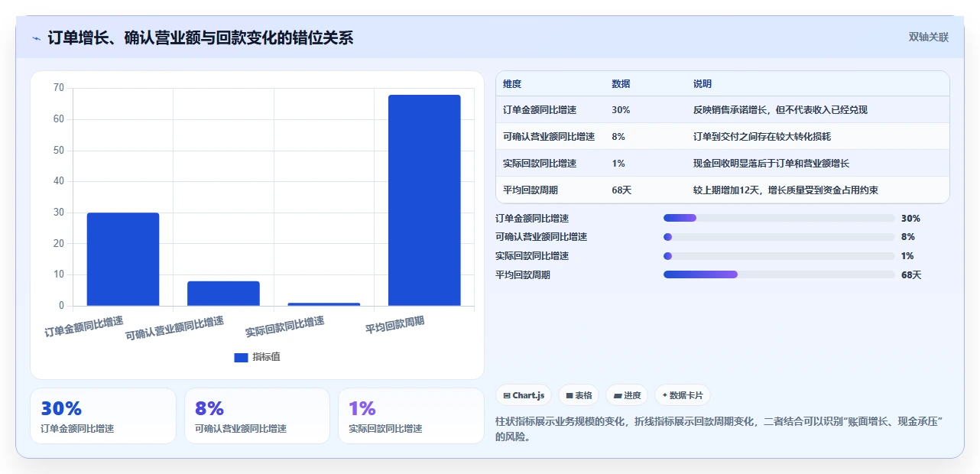Click the 平均回款周期 x-axis label

(x=394, y=324)
